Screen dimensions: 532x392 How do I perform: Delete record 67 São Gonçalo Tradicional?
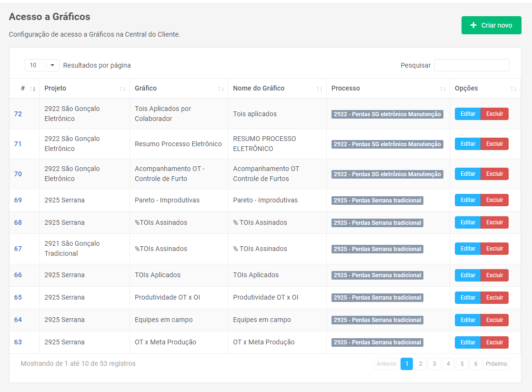[x=494, y=249]
